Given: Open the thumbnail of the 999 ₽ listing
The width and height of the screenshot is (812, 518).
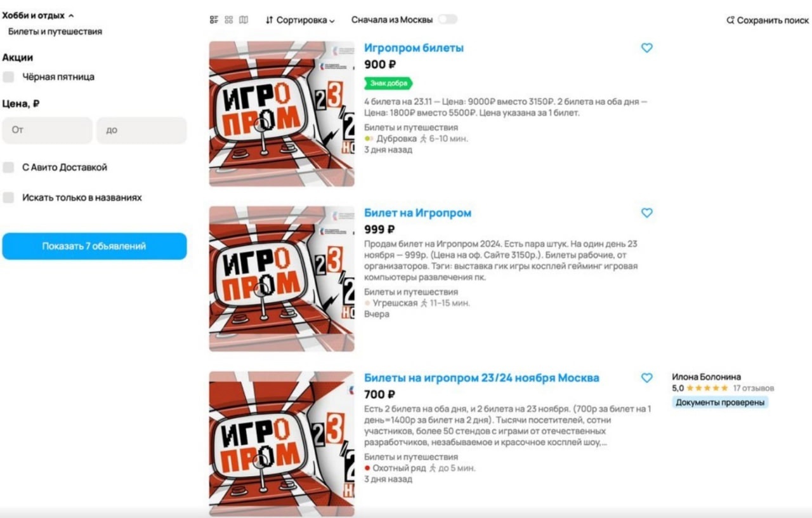Looking at the screenshot, I should tap(282, 279).
